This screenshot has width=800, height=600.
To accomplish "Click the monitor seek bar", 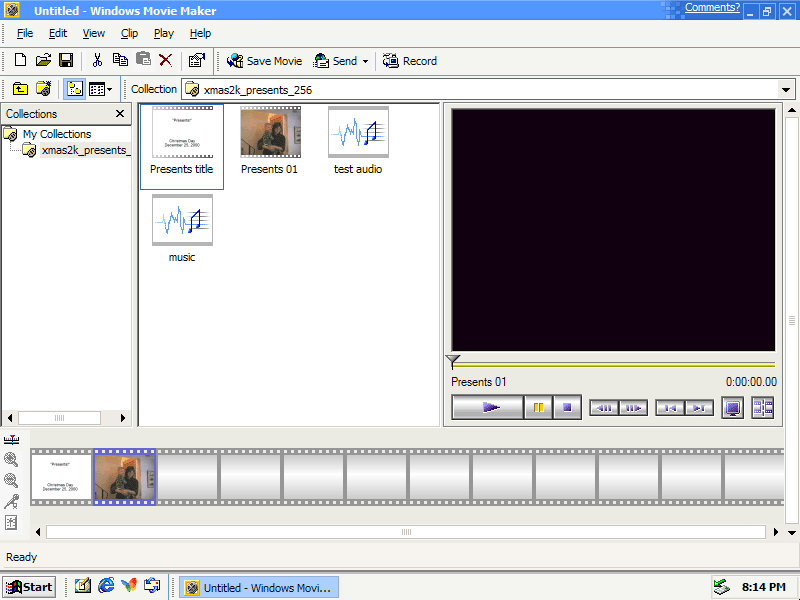I will coord(613,364).
